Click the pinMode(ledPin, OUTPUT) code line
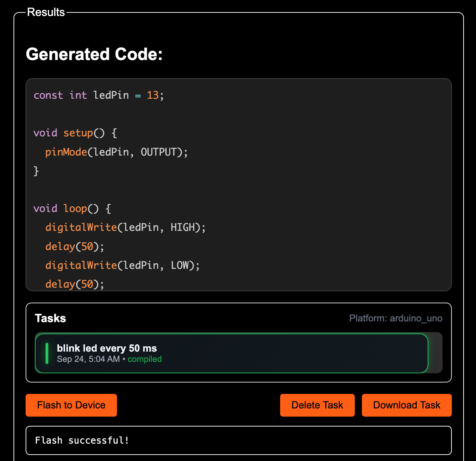Image resolution: width=476 pixels, height=461 pixels. coord(116,152)
